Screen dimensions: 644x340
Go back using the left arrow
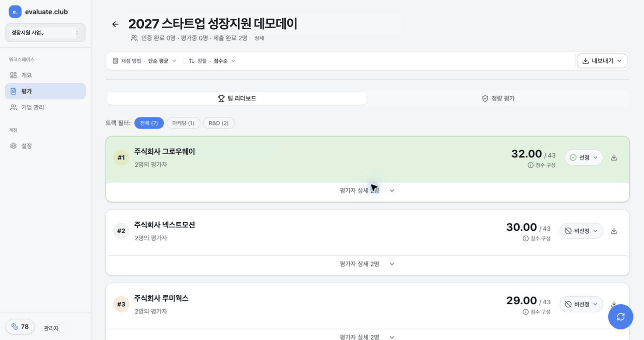click(115, 24)
